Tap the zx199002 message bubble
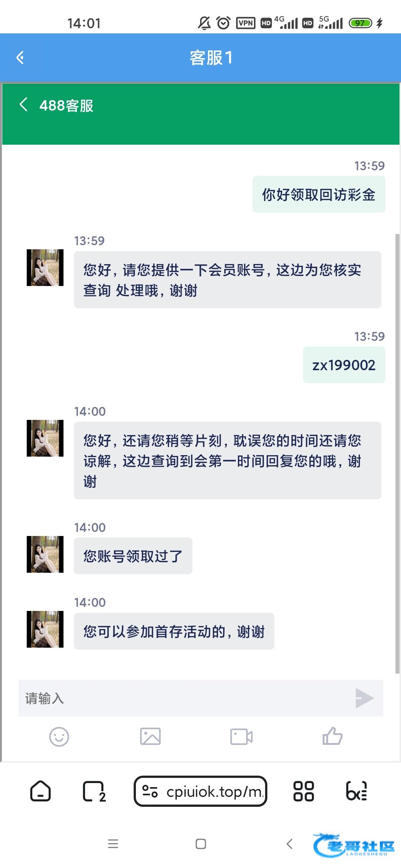The height and width of the screenshot is (868, 401). pos(344,365)
